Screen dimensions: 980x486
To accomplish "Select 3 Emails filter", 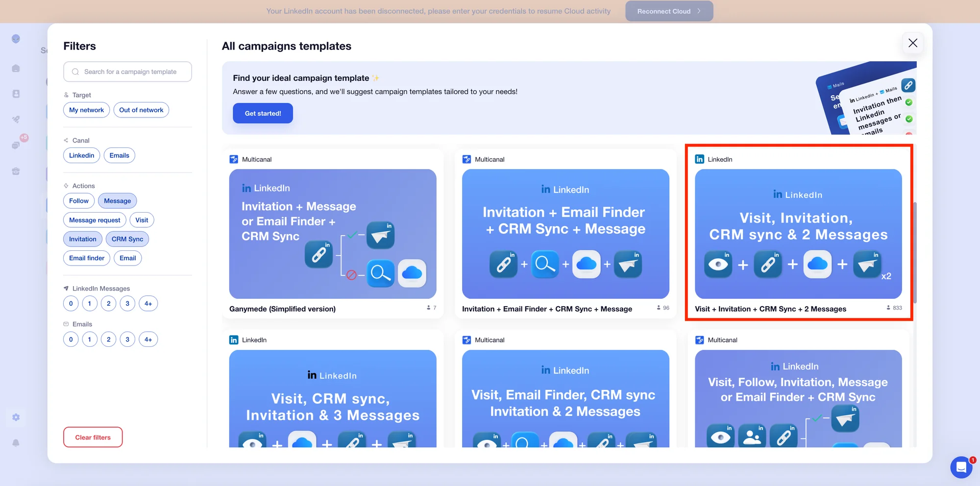I will click(127, 340).
